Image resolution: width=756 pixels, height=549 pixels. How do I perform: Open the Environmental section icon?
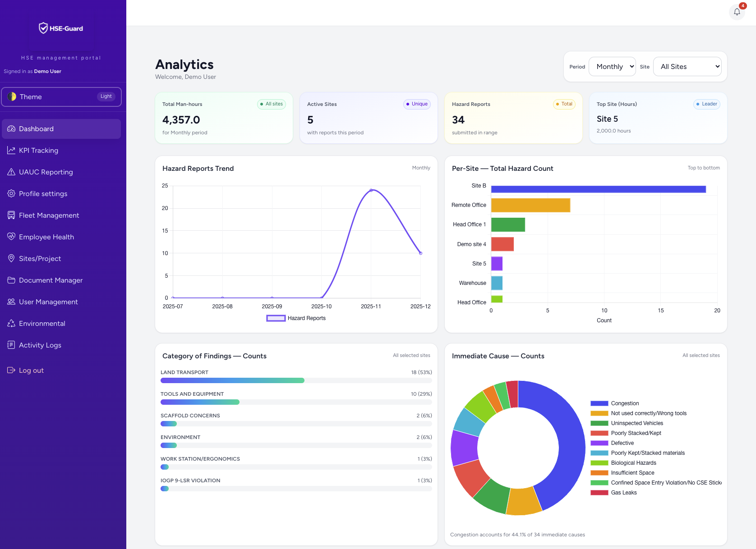point(11,323)
